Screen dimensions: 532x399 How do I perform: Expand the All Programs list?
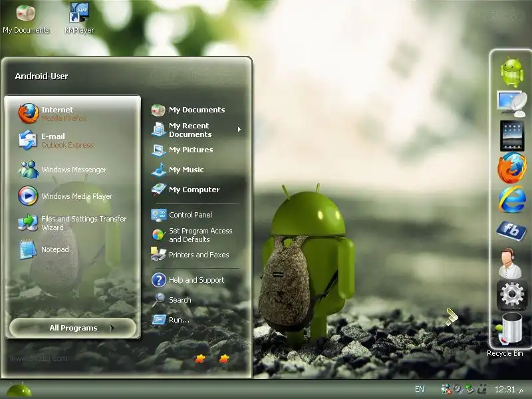click(x=72, y=328)
